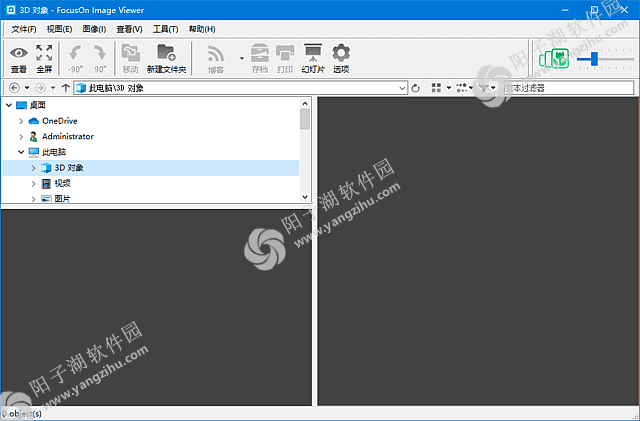Expand the Administrator tree node
640x421 pixels.
point(21,137)
